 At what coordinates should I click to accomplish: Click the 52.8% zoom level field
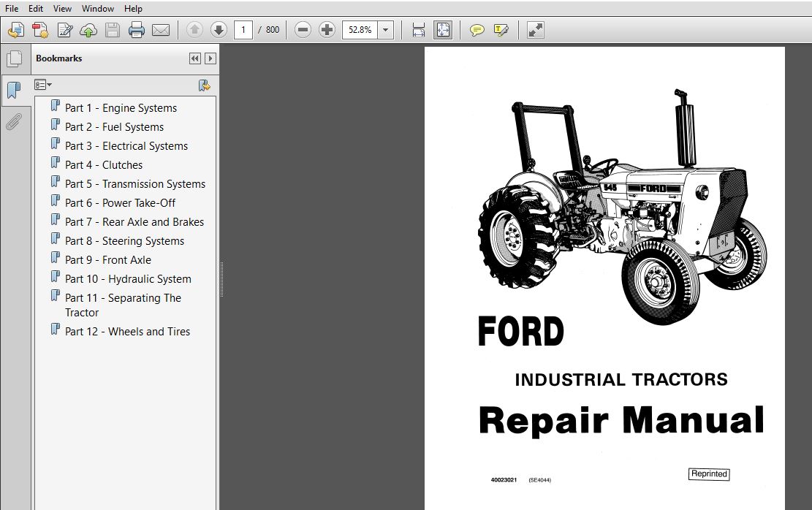[360, 30]
